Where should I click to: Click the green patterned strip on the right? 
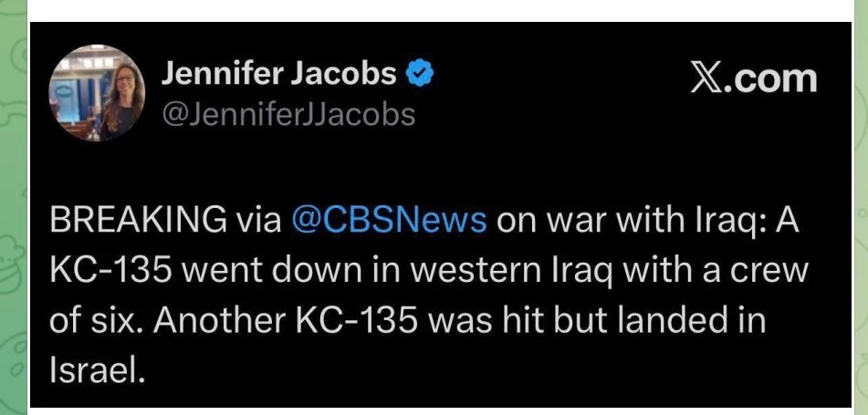point(860,210)
